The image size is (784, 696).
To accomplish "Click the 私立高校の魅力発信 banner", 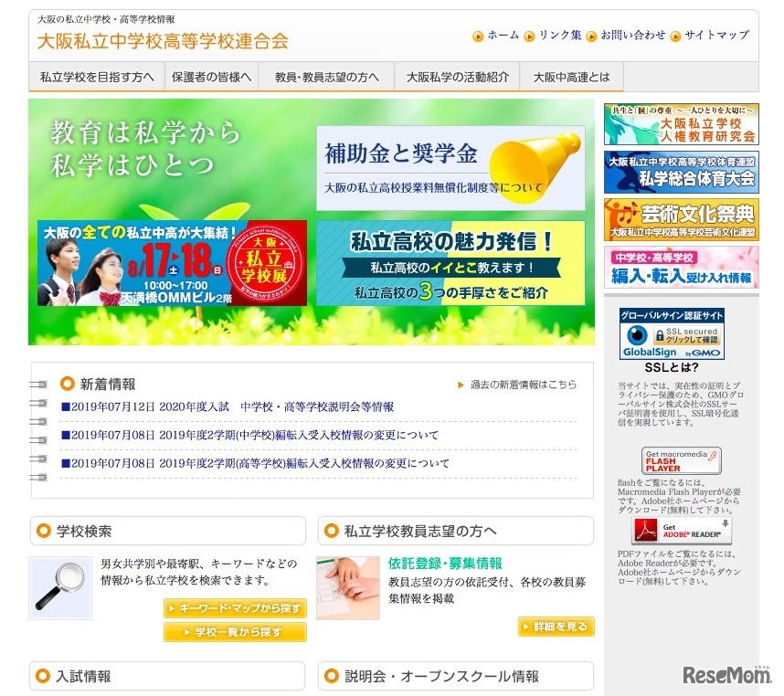I will coord(450,263).
